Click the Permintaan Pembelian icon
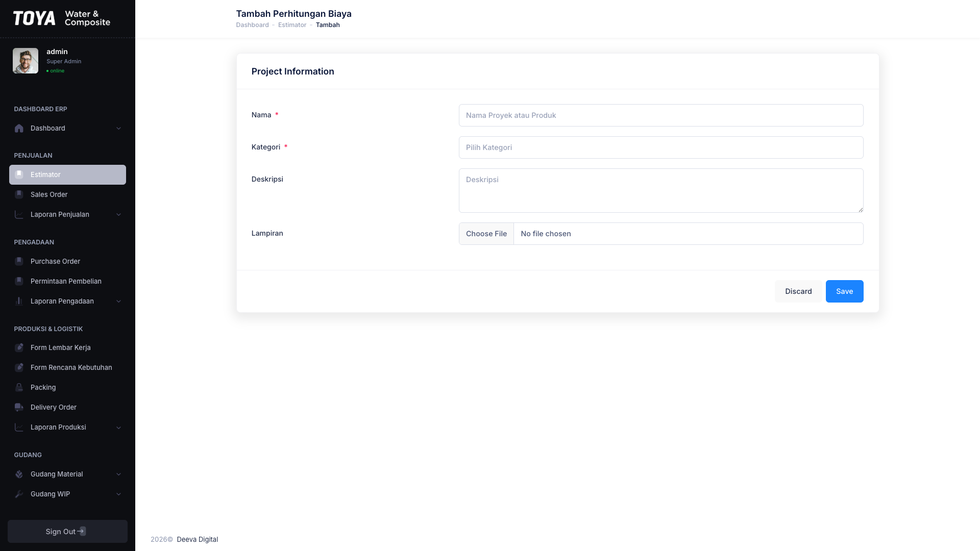This screenshot has width=980, height=551. (x=19, y=281)
